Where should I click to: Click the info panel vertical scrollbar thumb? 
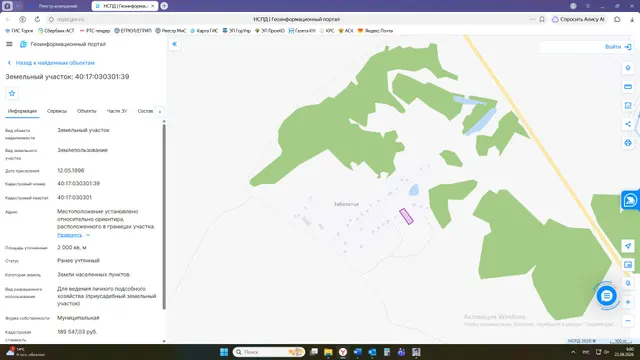[x=164, y=216]
